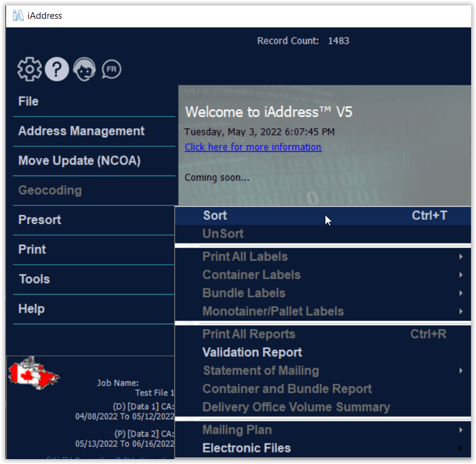Click the Canada flag map image
This screenshot has height=464, width=476.
pyautogui.click(x=33, y=373)
